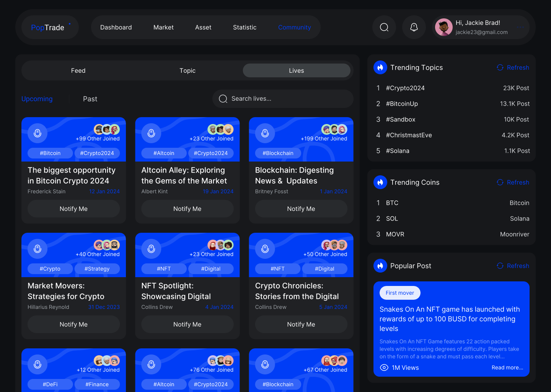This screenshot has height=392, width=551.
Task: Click microphone icon on Altcoin Alley card
Action: coord(152,133)
